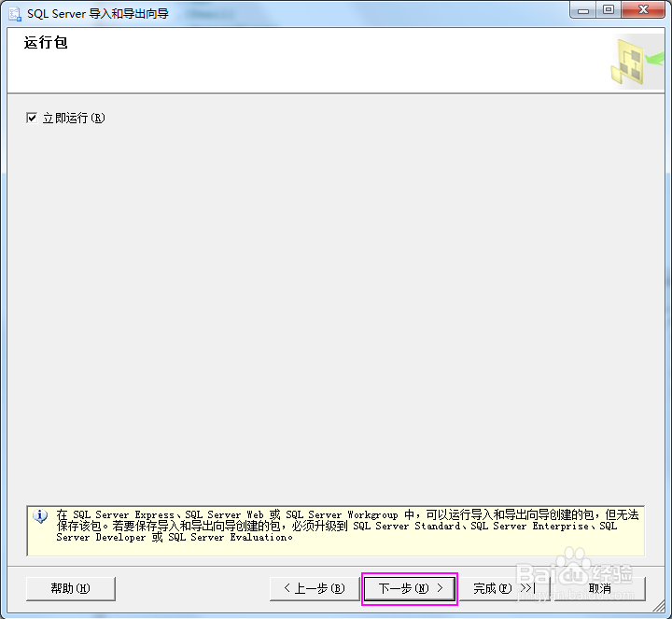The width and height of the screenshot is (672, 619).
Task: Go back with 上一步(B) button
Action: [x=315, y=588]
